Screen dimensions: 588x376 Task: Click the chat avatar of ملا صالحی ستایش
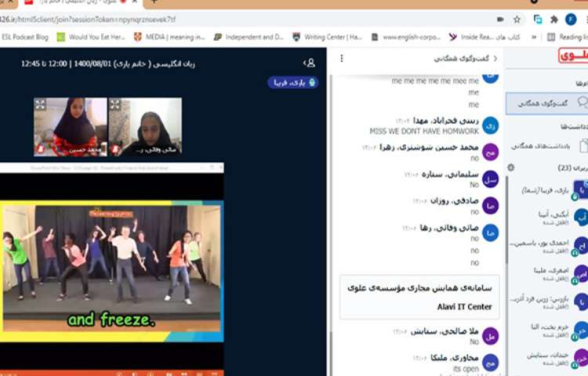490,335
